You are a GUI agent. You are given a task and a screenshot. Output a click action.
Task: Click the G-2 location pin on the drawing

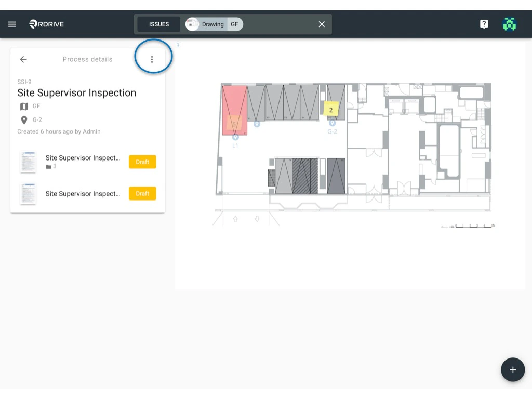click(332, 123)
